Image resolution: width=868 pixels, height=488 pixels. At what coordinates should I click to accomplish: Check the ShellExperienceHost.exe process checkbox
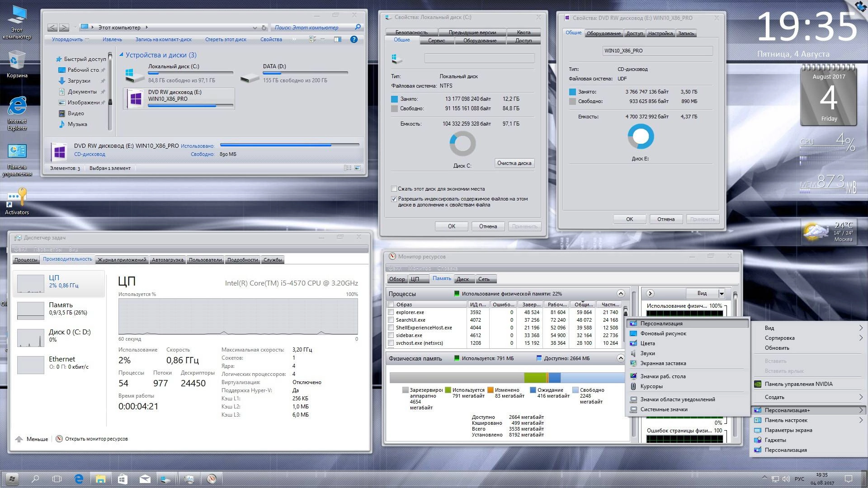pyautogui.click(x=391, y=328)
